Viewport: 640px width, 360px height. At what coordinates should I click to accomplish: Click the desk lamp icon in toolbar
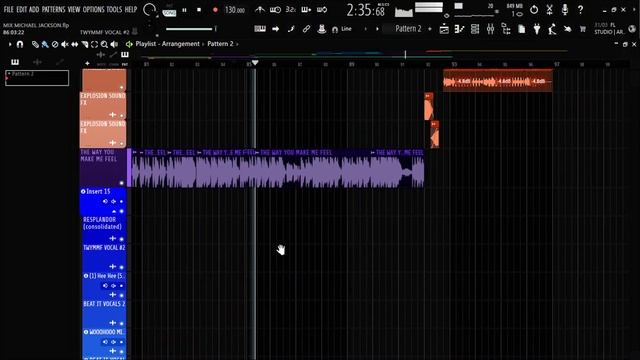(x=552, y=29)
